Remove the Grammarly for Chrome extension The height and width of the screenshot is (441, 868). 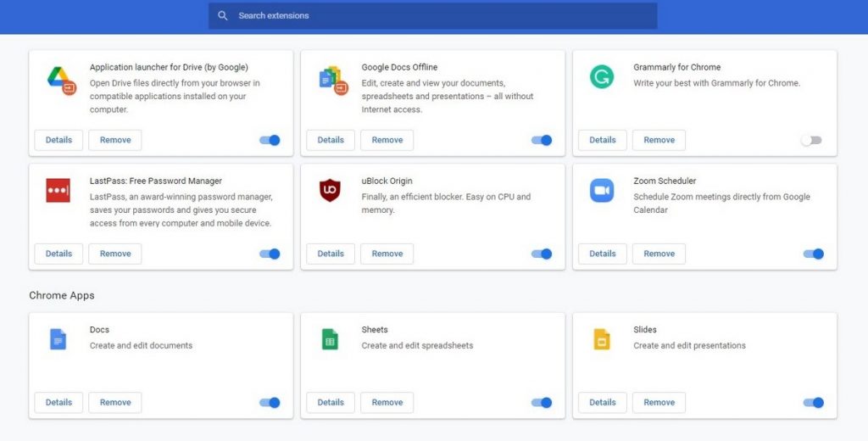pos(659,140)
